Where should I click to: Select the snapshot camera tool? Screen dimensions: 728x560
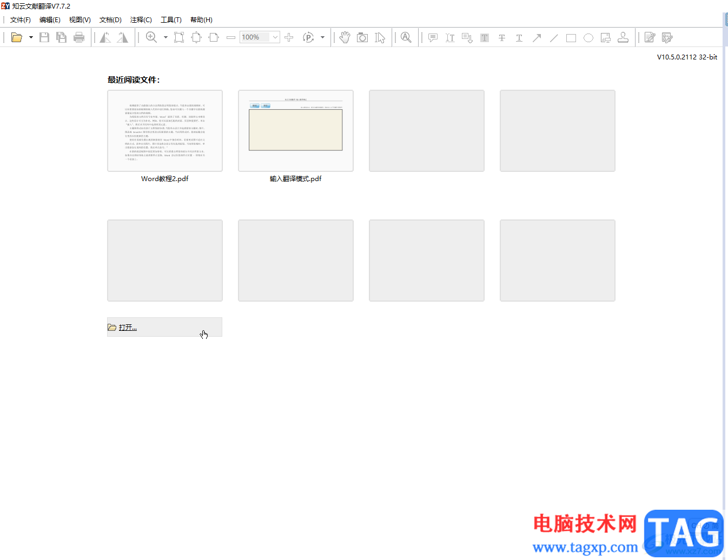(362, 37)
